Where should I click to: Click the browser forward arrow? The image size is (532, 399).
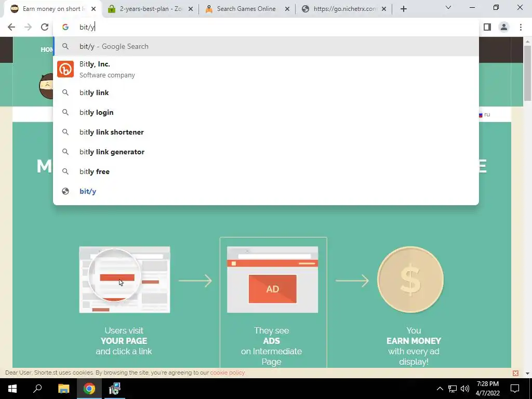coord(28,27)
